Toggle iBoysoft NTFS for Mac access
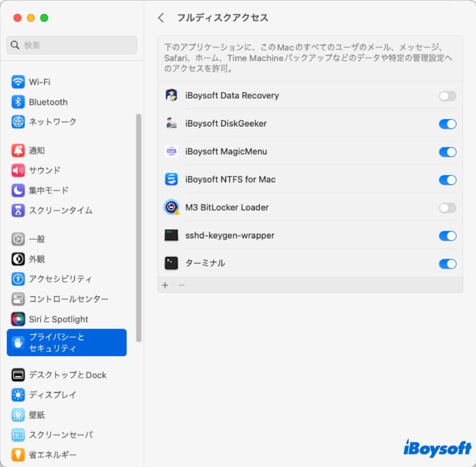Viewport: 476px width, 467px height. [x=447, y=180]
